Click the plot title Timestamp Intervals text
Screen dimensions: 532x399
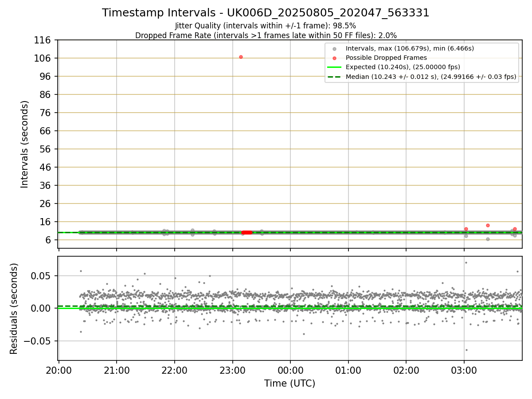pyautogui.click(x=266, y=13)
